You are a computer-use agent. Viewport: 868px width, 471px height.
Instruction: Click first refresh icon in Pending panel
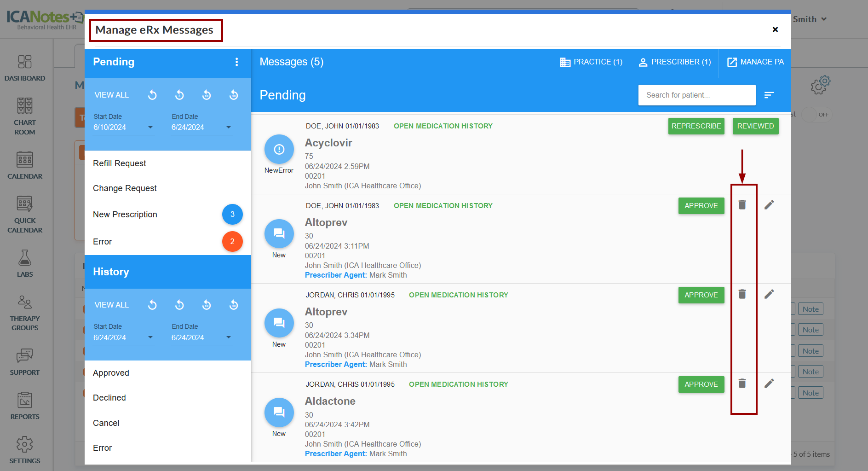(152, 95)
